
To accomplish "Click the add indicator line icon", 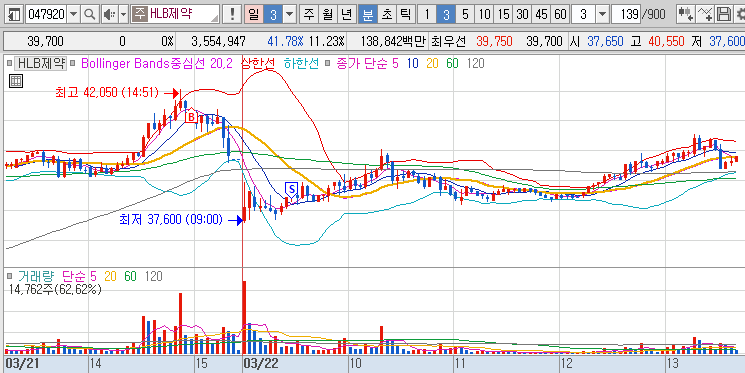I will [x=706, y=14].
